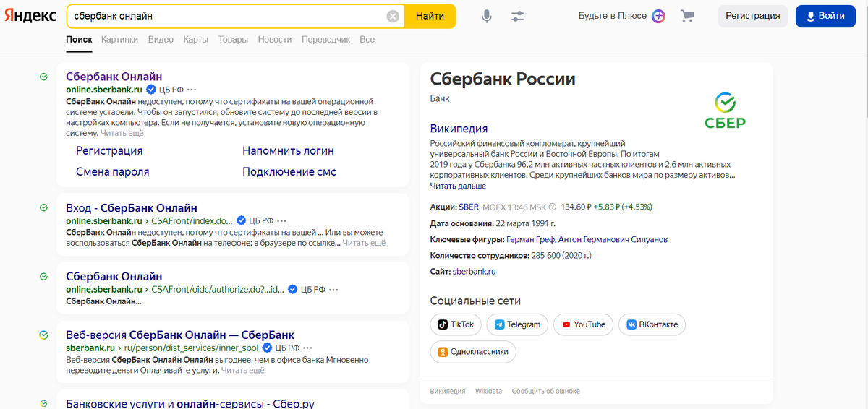Open the Регистрация sitelink in the first result
868x409 pixels.
point(109,151)
